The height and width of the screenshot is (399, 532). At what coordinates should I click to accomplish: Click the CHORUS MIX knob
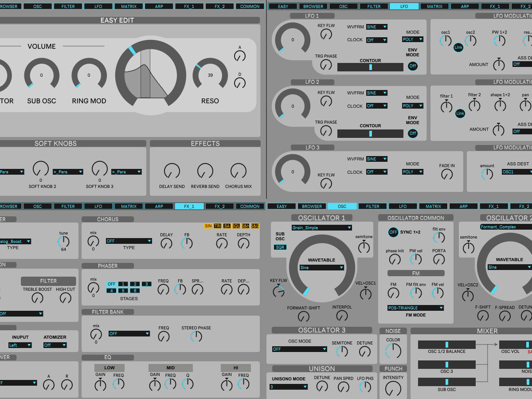[238, 171]
